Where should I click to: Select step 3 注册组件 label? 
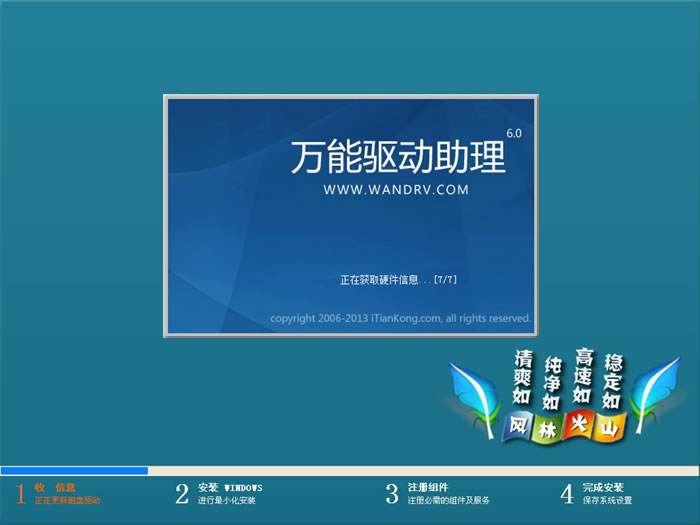[428, 488]
